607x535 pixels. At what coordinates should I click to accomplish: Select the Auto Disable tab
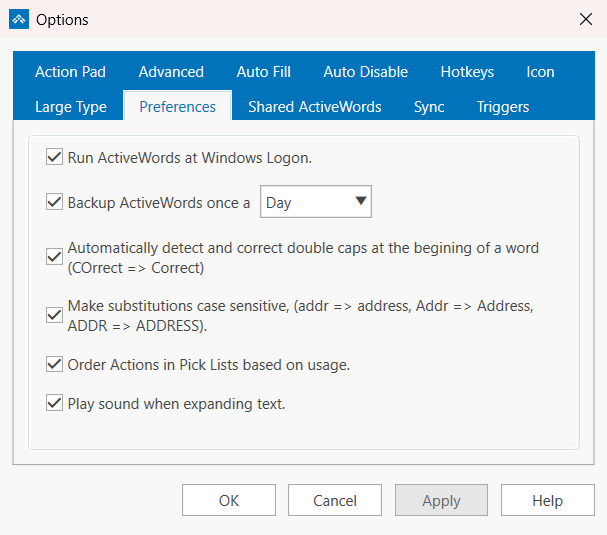pyautogui.click(x=365, y=72)
